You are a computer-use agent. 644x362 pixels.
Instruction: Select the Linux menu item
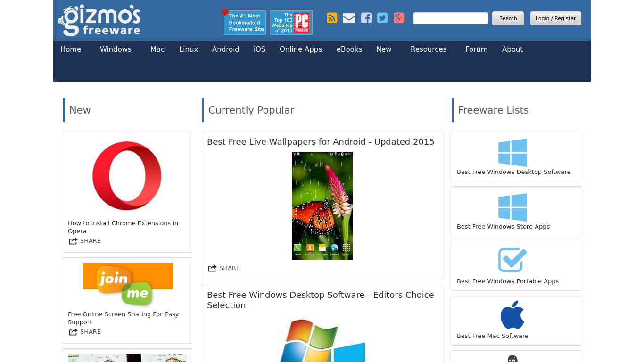189,49
